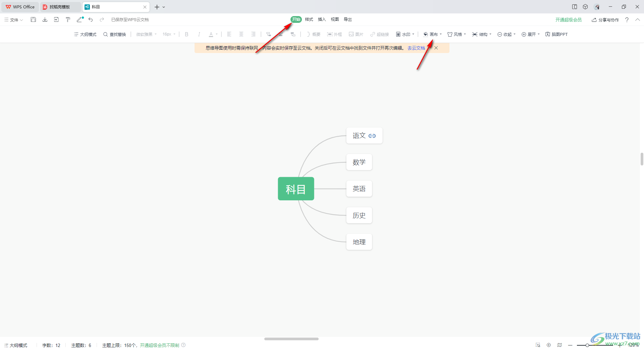Align text to the right
Viewport: 644px width, 349px height.
coord(253,34)
